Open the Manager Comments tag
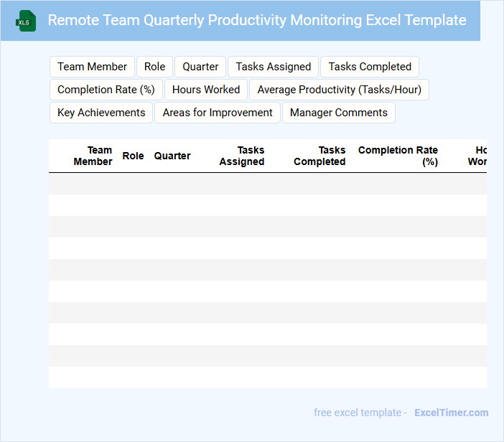The height and width of the screenshot is (442, 504). [339, 113]
